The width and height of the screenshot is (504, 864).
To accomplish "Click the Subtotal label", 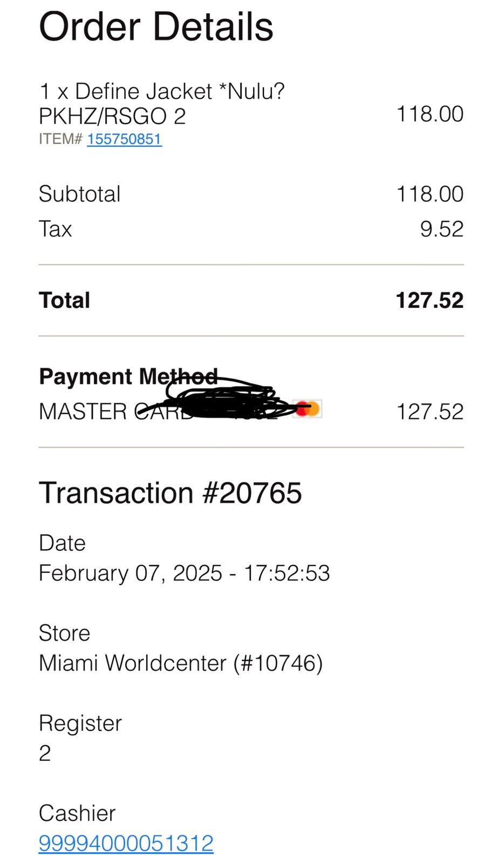I will 79,194.
